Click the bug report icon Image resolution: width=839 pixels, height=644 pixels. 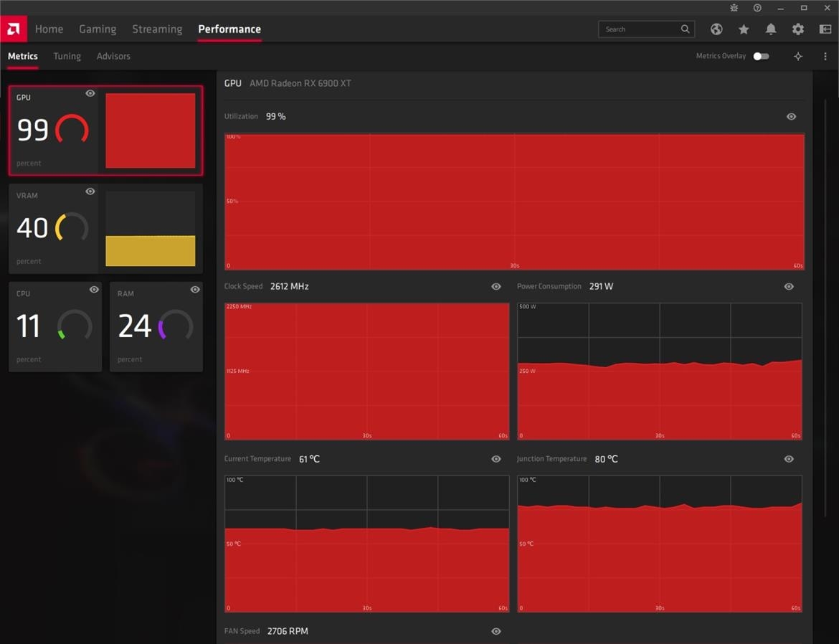pyautogui.click(x=734, y=8)
